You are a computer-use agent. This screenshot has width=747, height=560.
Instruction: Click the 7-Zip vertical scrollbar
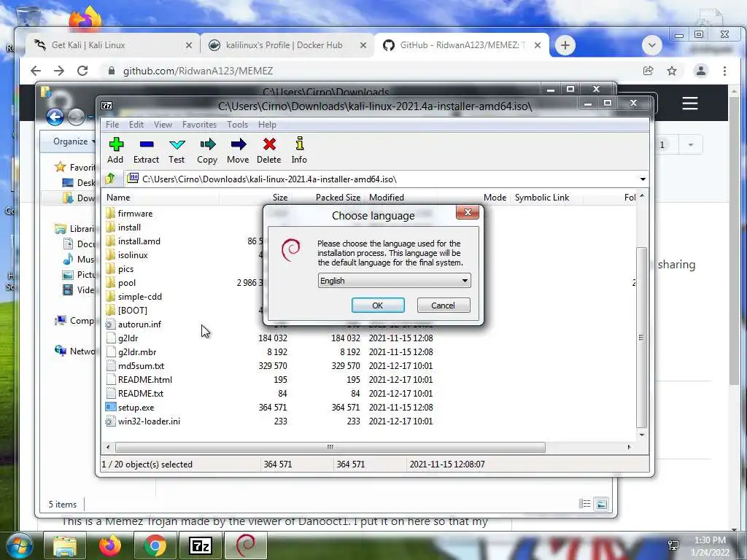click(x=641, y=337)
